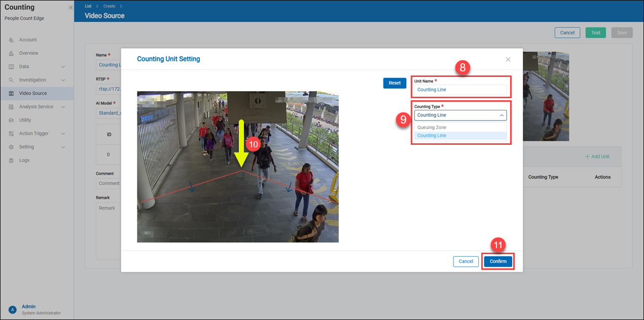This screenshot has height=320, width=644.
Task: Expand the Analysis Service submenu
Action: pyautogui.click(x=63, y=107)
